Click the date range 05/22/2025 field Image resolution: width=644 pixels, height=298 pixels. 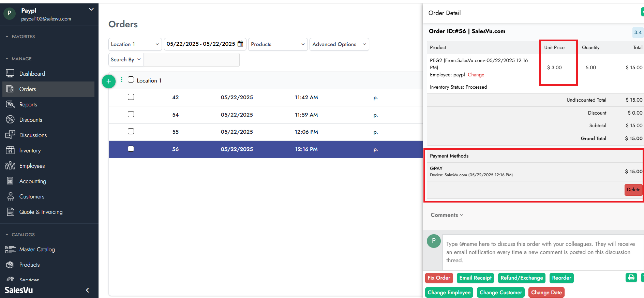(x=205, y=44)
